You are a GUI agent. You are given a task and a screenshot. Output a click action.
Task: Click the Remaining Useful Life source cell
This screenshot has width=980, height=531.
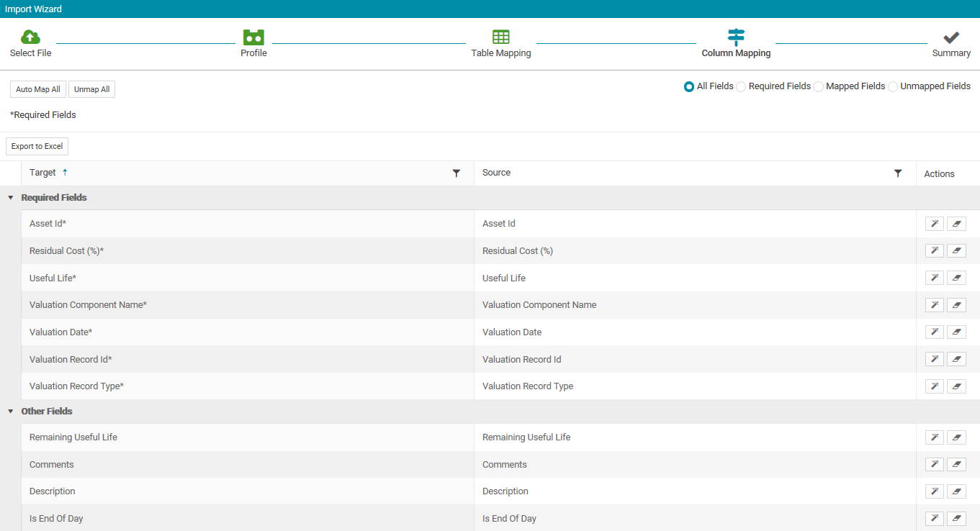[695, 437]
